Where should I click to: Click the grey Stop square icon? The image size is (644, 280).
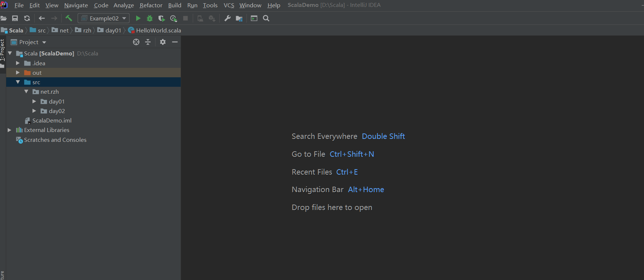(x=185, y=18)
